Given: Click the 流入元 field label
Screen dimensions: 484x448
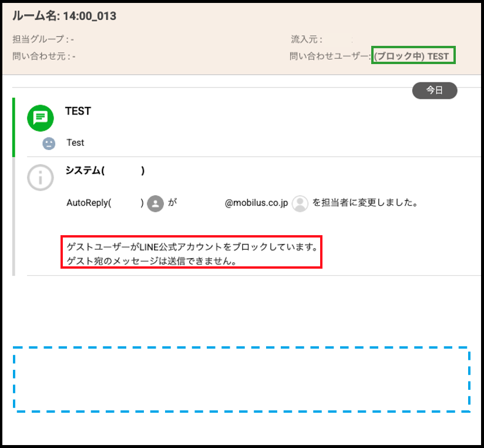Looking at the screenshot, I should (x=306, y=39).
